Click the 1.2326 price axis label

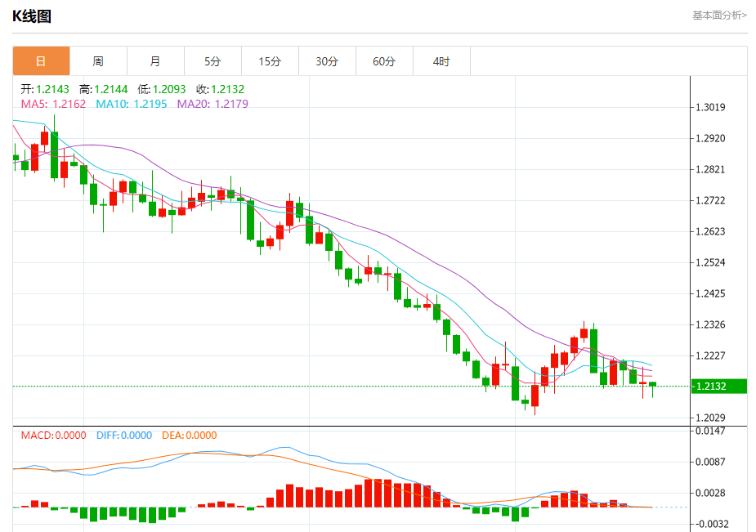pos(710,324)
